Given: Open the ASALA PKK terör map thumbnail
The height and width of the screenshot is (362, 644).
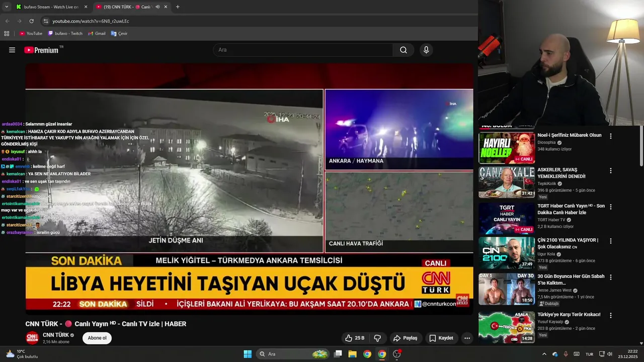Looking at the screenshot, I should point(507,327).
